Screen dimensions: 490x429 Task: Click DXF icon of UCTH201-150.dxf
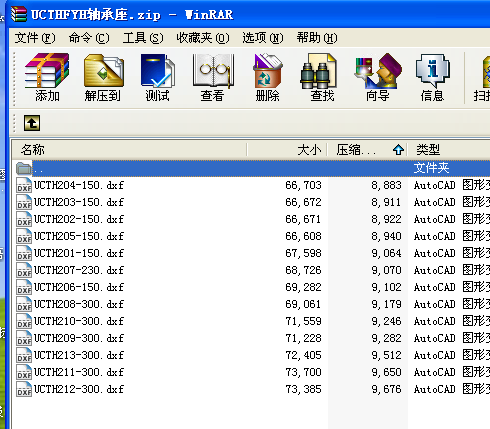pyautogui.click(x=24, y=253)
